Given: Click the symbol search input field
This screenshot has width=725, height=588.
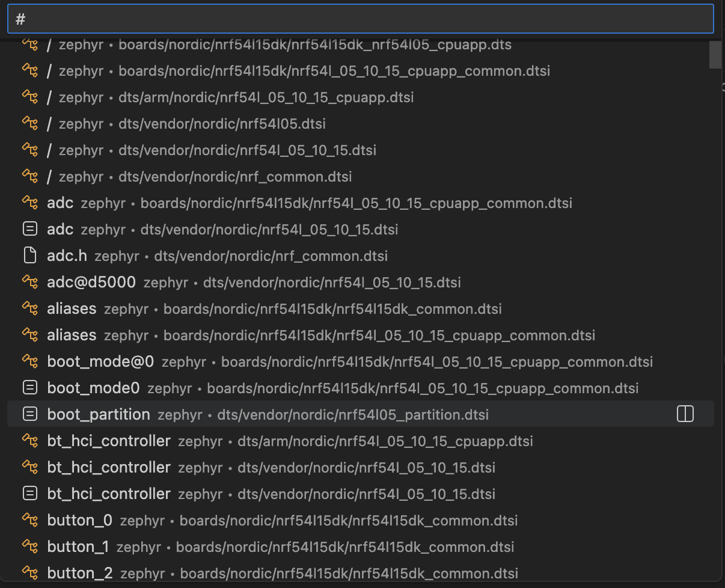Looking at the screenshot, I should (360, 19).
